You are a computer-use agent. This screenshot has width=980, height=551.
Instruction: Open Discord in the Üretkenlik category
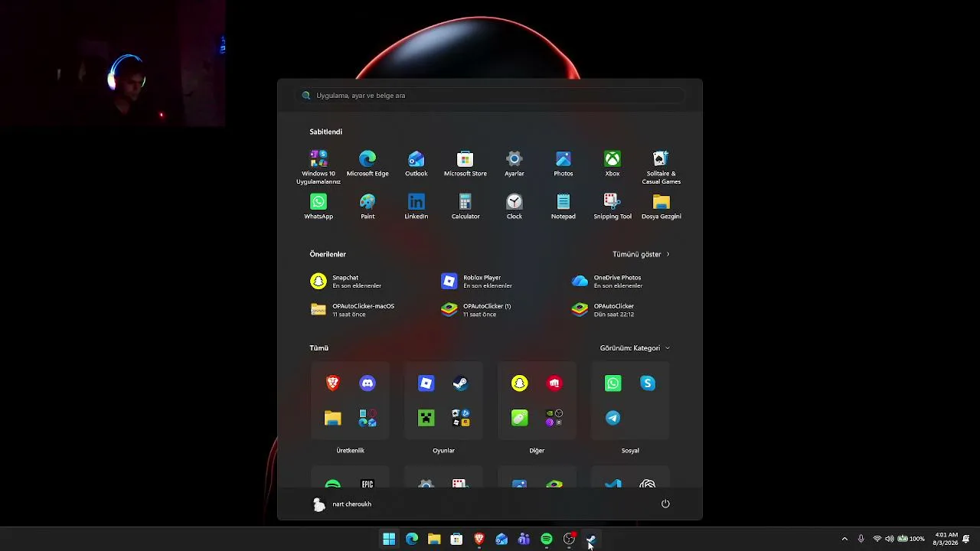click(367, 383)
